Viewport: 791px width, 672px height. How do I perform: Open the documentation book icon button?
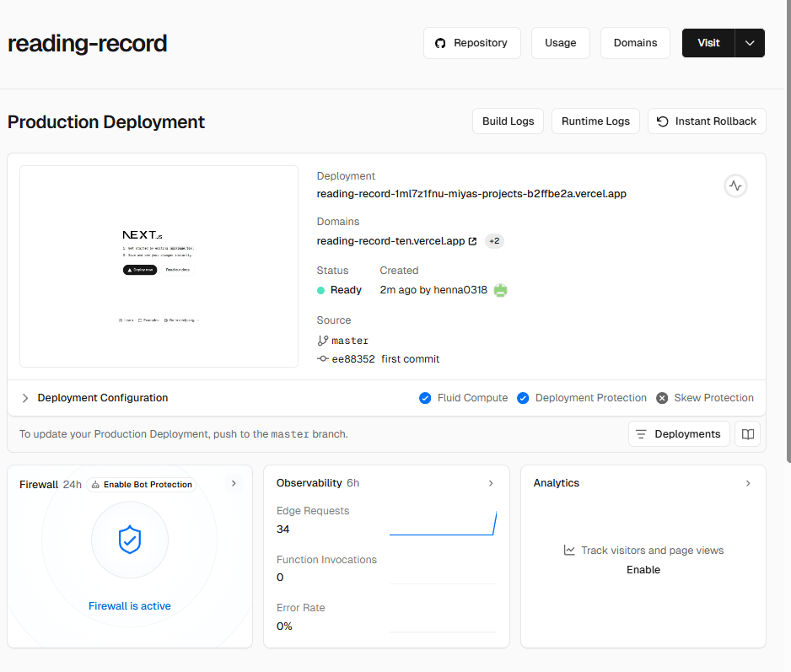point(747,434)
